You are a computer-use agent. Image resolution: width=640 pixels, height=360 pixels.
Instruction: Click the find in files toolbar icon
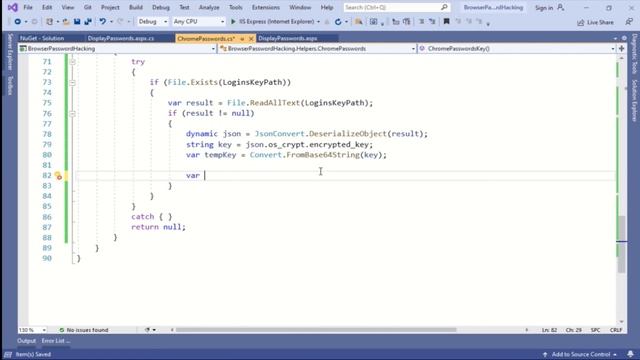pos(358,22)
